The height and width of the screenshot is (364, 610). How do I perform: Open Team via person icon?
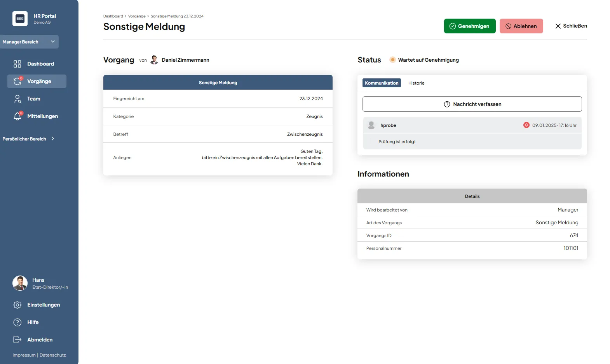17,99
